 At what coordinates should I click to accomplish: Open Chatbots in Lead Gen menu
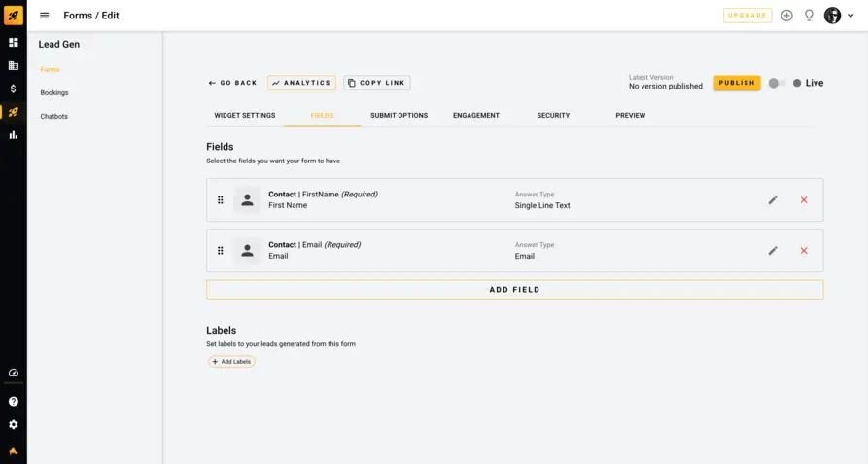click(x=54, y=117)
